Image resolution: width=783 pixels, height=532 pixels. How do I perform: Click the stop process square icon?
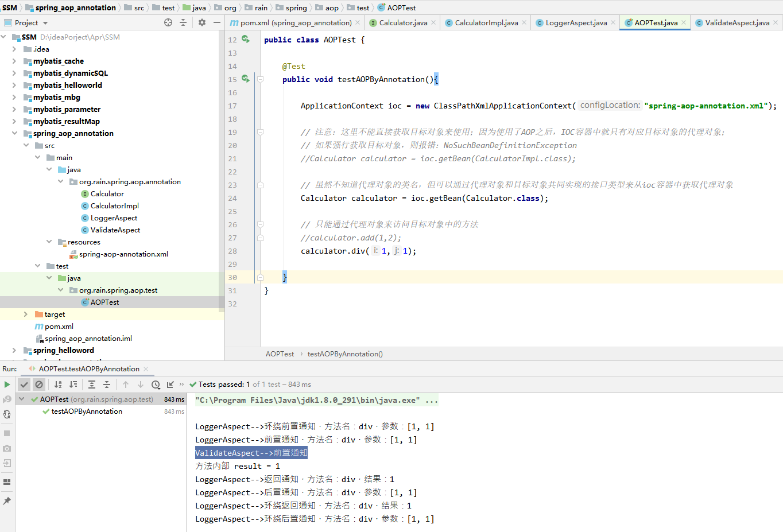pos(7,433)
